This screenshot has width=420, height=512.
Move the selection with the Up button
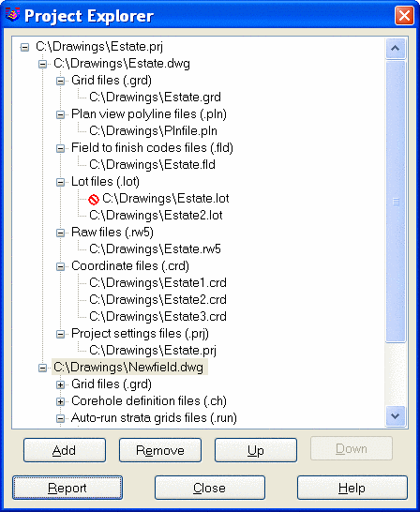tap(256, 450)
